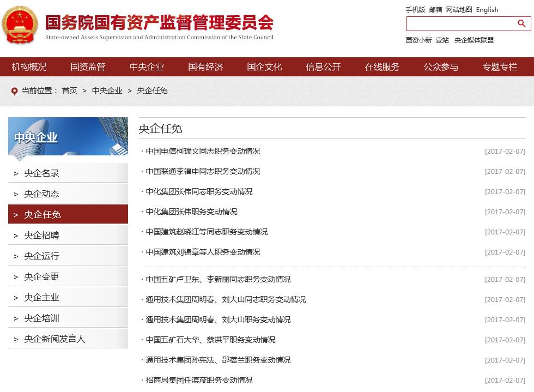Open 央企招聘 from the sidebar
Image resolution: width=534 pixels, height=392 pixels.
coord(42,236)
